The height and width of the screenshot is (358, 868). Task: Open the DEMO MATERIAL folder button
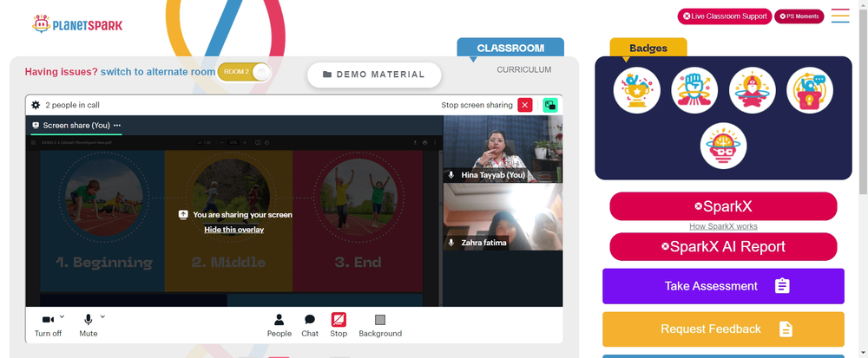click(374, 75)
